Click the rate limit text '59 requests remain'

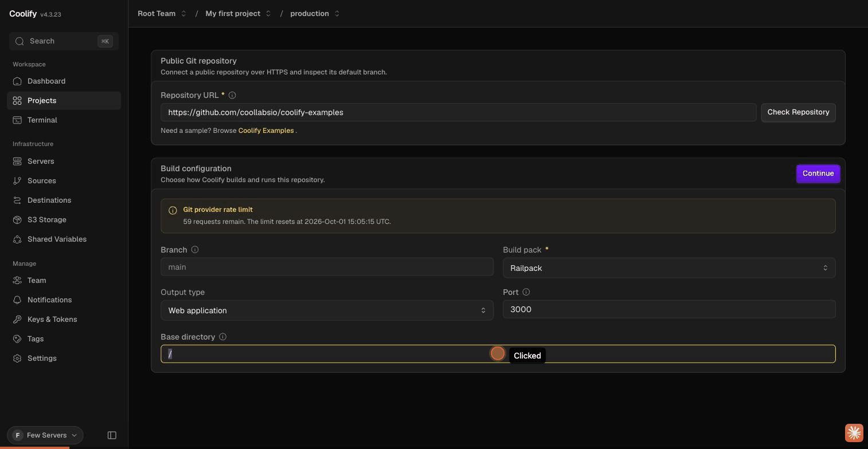pos(214,222)
